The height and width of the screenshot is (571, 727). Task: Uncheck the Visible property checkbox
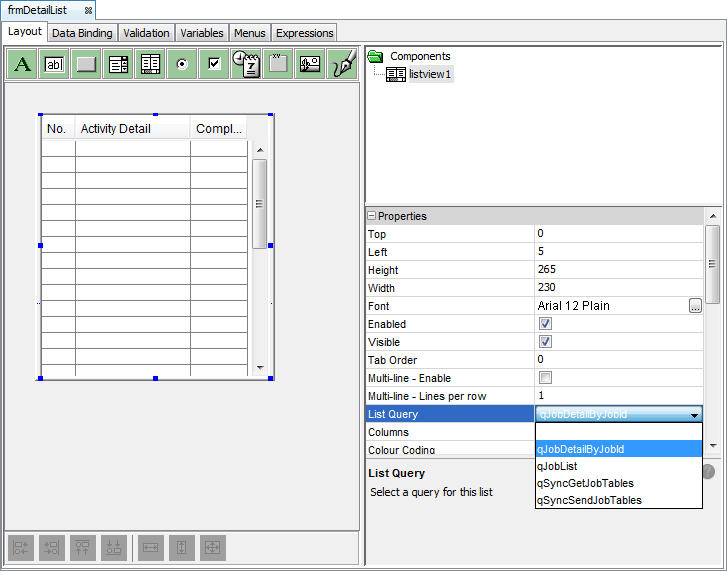click(545, 342)
